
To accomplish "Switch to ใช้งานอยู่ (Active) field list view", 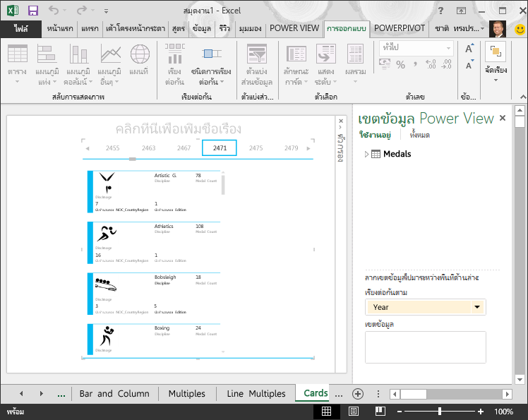I will tap(375, 135).
